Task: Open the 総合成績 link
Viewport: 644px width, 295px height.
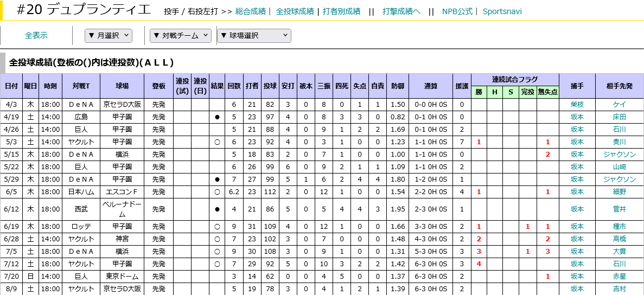Action: click(x=250, y=11)
